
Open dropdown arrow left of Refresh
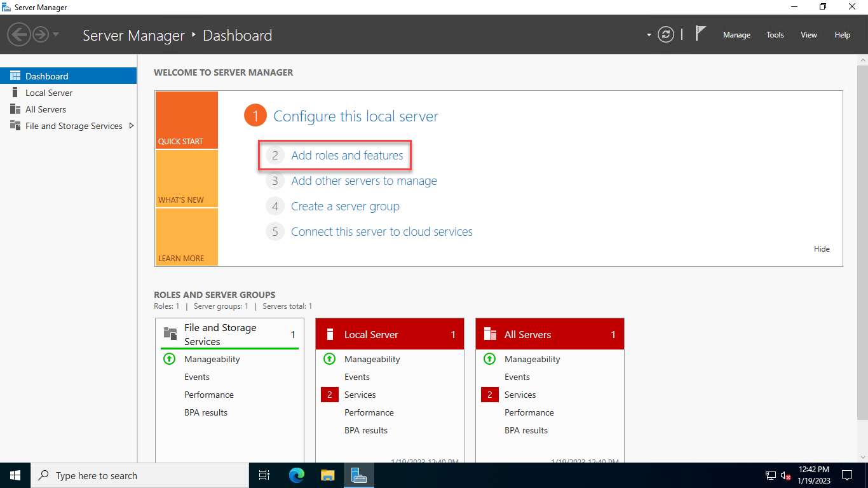click(649, 35)
